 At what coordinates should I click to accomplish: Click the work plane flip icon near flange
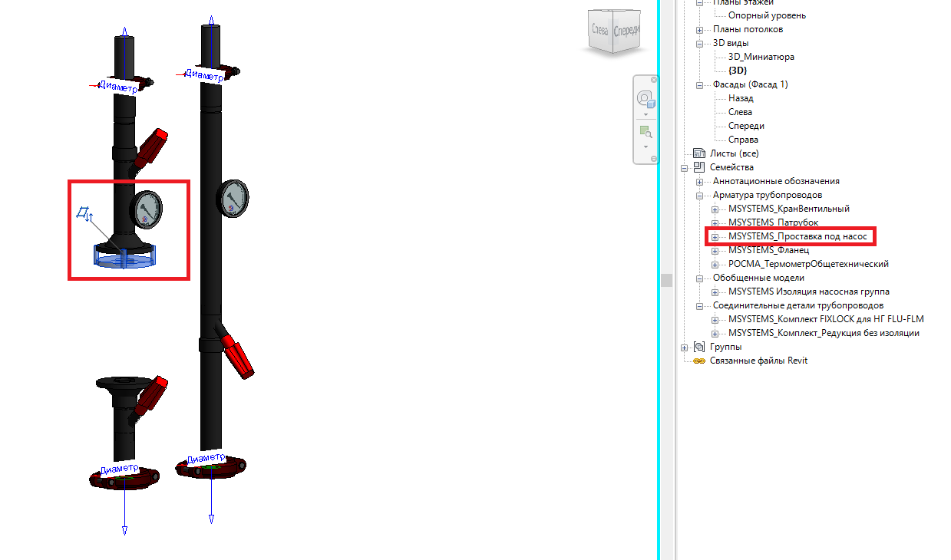pyautogui.click(x=84, y=213)
